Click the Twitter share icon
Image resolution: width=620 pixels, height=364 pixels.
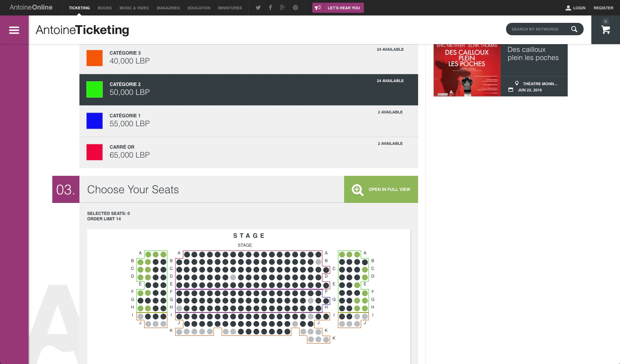coord(258,8)
